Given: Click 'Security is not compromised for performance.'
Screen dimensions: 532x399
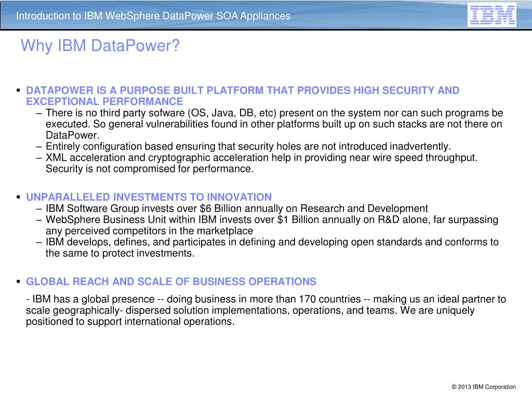Looking at the screenshot, I should (150, 169).
